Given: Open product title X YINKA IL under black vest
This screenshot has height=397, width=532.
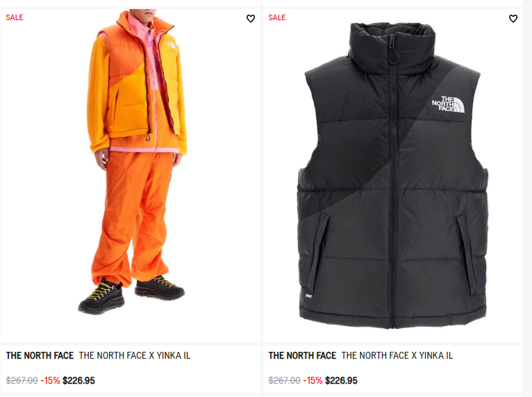Looking at the screenshot, I should click(397, 355).
